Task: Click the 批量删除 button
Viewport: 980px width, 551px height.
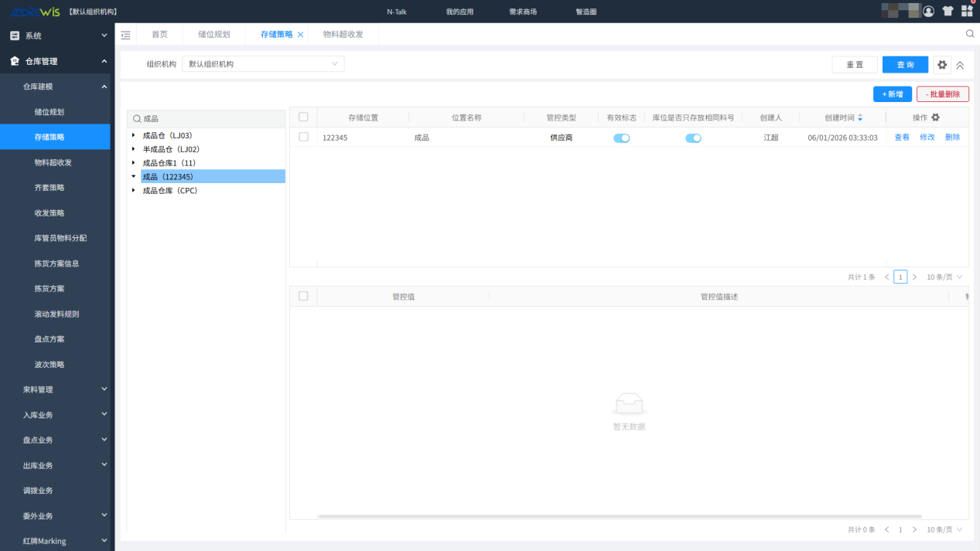Action: (x=943, y=94)
